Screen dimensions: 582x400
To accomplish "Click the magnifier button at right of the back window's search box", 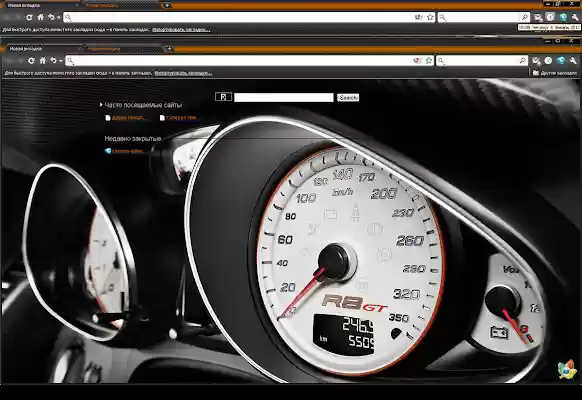I will click(524, 17).
